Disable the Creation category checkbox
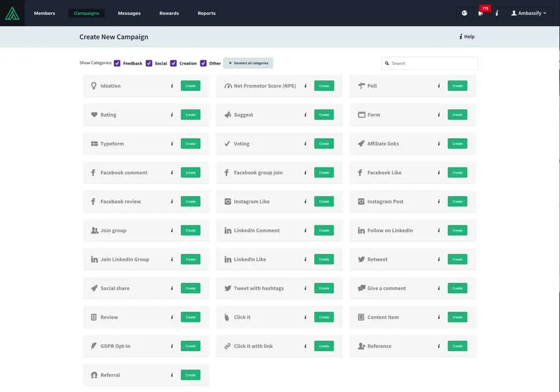This screenshot has height=392, width=560. [174, 63]
